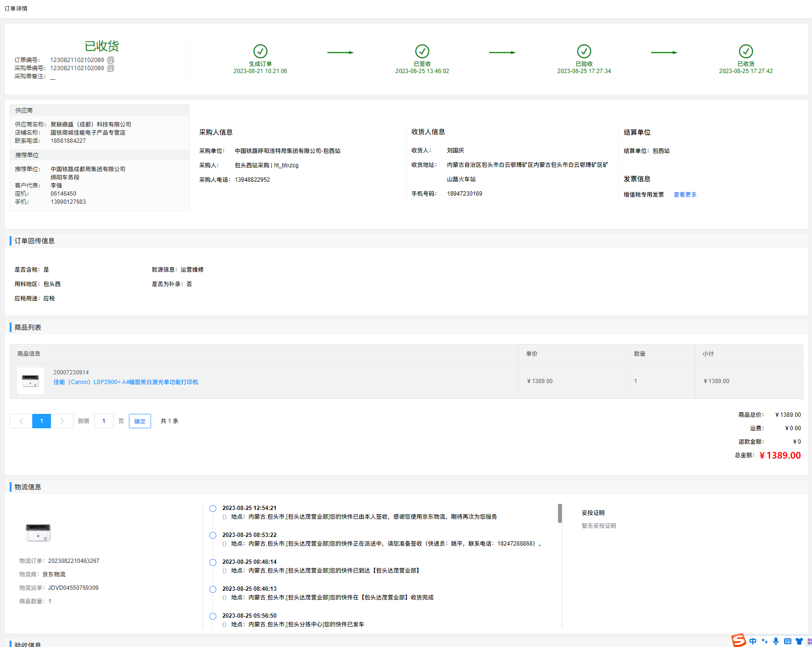This screenshot has width=812, height=647.
Task: Open the Canon LBP2900+ product link
Action: [x=126, y=382]
